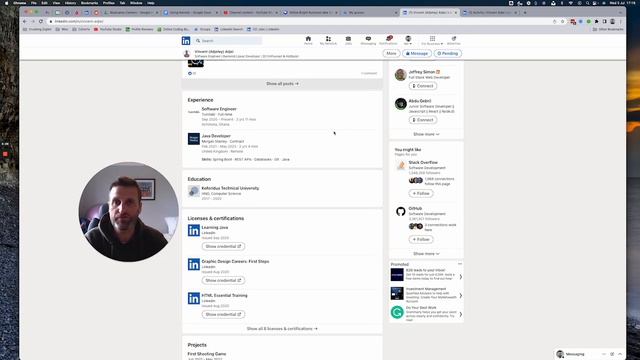This screenshot has width=640, height=360.
Task: Show credential for Graphic Design Careers: First Steps
Action: [223, 280]
